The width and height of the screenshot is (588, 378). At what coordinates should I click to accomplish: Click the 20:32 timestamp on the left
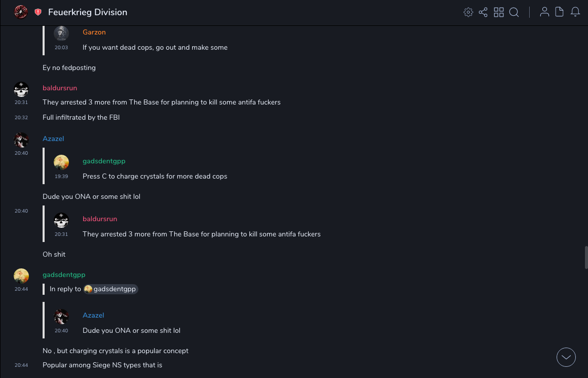click(x=21, y=118)
